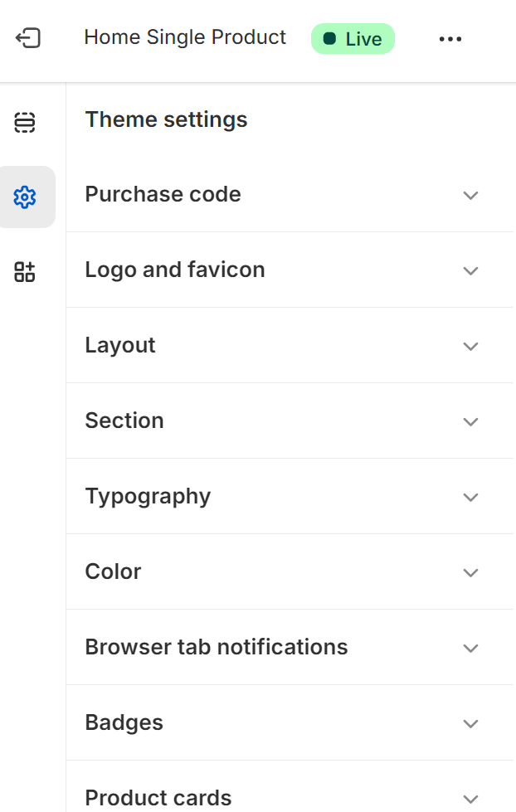The width and height of the screenshot is (516, 812).
Task: Open Color settings by clicking its label
Action: [x=113, y=572]
